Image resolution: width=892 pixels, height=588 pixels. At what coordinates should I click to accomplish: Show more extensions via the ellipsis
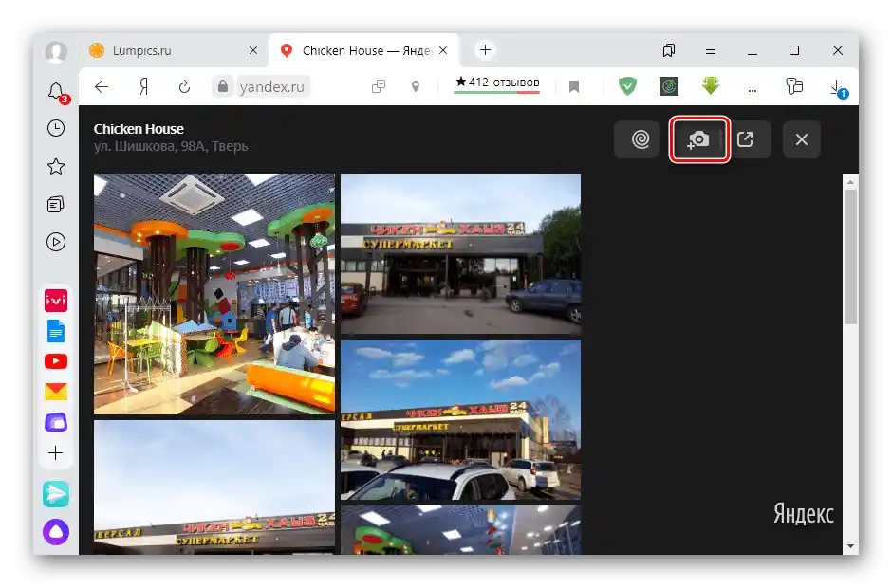pos(753,89)
